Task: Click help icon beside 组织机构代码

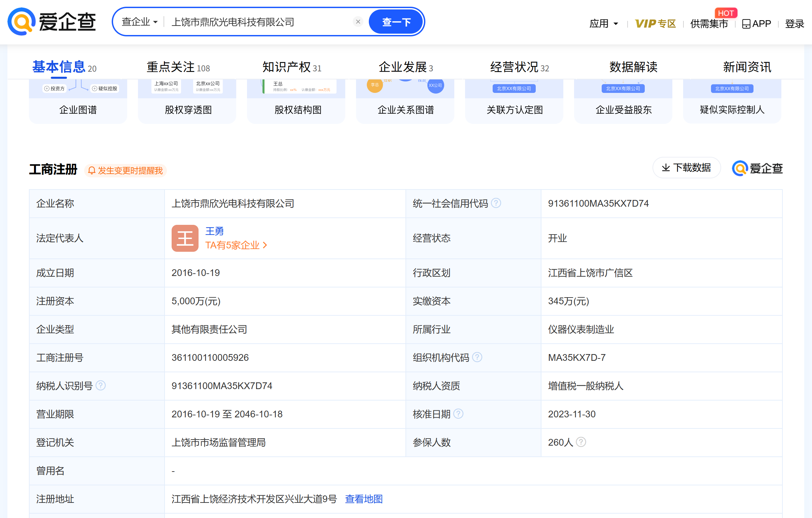Action: coord(477,357)
